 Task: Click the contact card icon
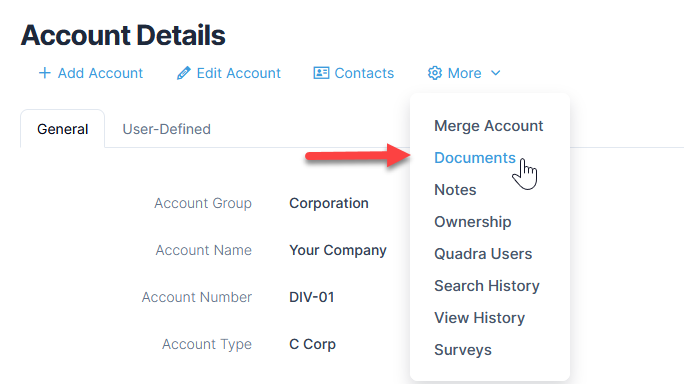point(321,73)
